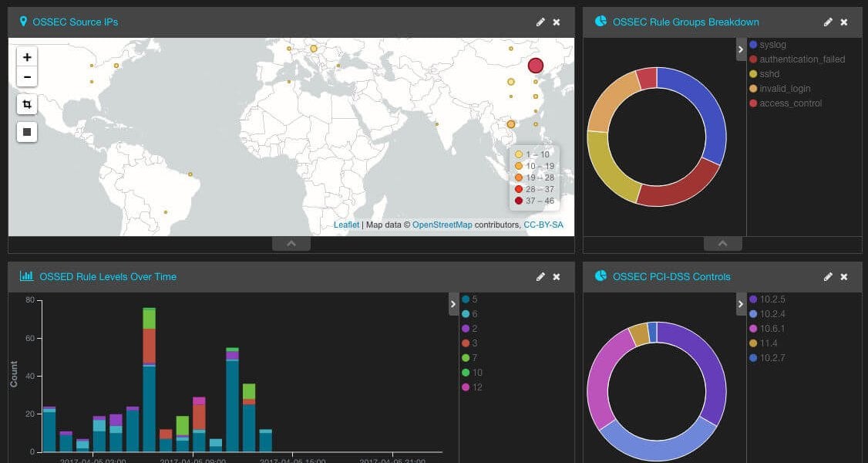Image resolution: width=868 pixels, height=463 pixels.
Task: Toggle the spy panel under Rule Groups chart
Action: [x=722, y=244]
